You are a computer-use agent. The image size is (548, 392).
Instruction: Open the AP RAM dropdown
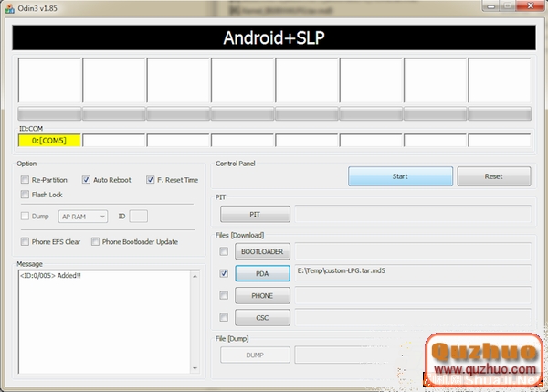pyautogui.click(x=83, y=217)
